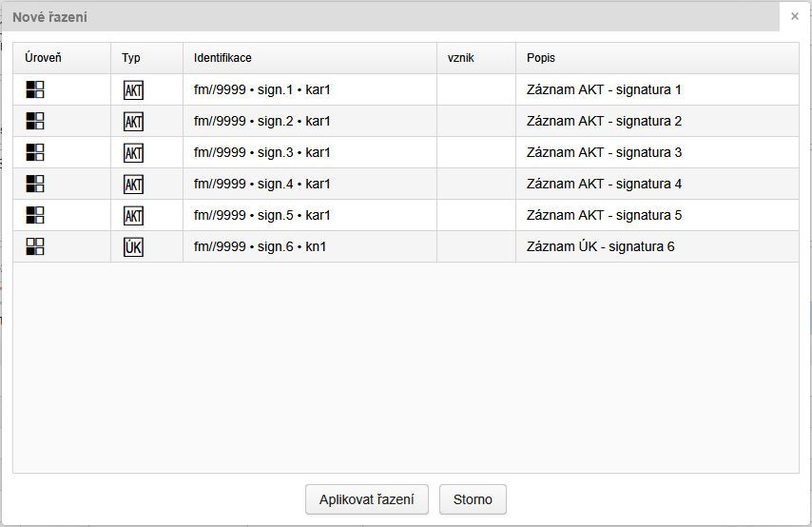812x527 pixels.
Task: Click the level icon in signatura 1 row
Action: click(x=35, y=90)
